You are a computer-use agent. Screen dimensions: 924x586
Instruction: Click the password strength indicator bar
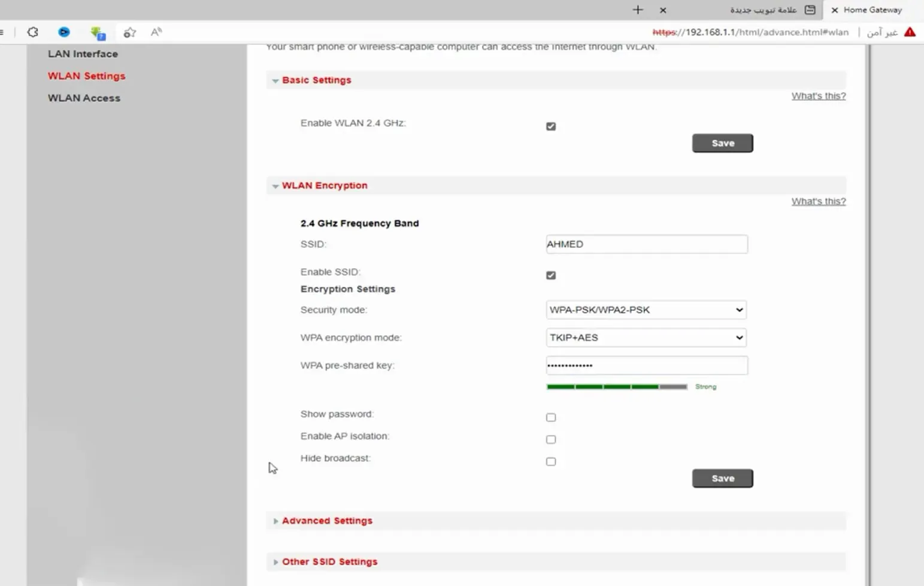[x=617, y=387]
